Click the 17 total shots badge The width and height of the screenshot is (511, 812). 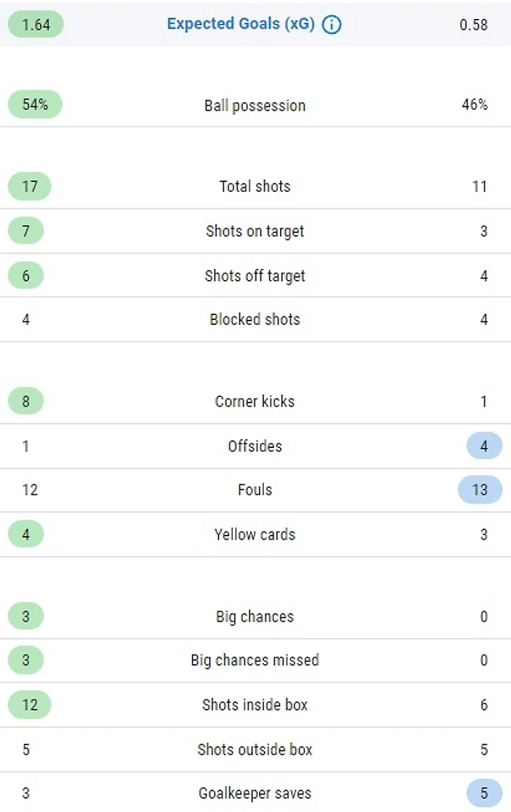pyautogui.click(x=29, y=186)
